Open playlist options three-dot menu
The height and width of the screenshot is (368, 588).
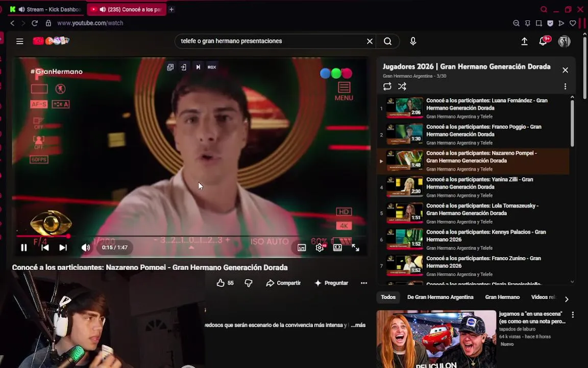(x=565, y=86)
